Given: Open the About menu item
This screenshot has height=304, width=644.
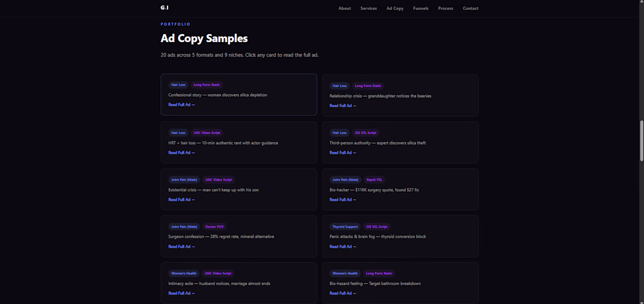Looking at the screenshot, I should 344,8.
